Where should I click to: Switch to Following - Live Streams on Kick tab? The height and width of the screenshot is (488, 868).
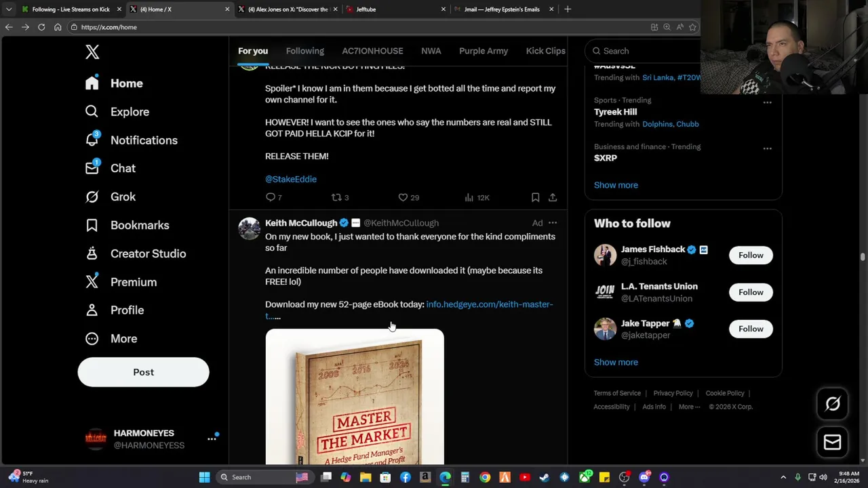[x=71, y=9]
